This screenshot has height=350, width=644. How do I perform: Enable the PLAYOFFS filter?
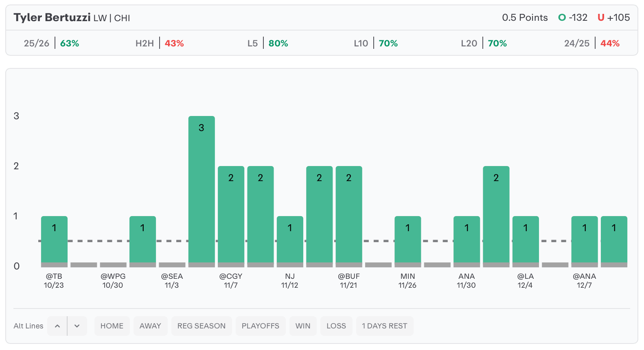coord(261,326)
